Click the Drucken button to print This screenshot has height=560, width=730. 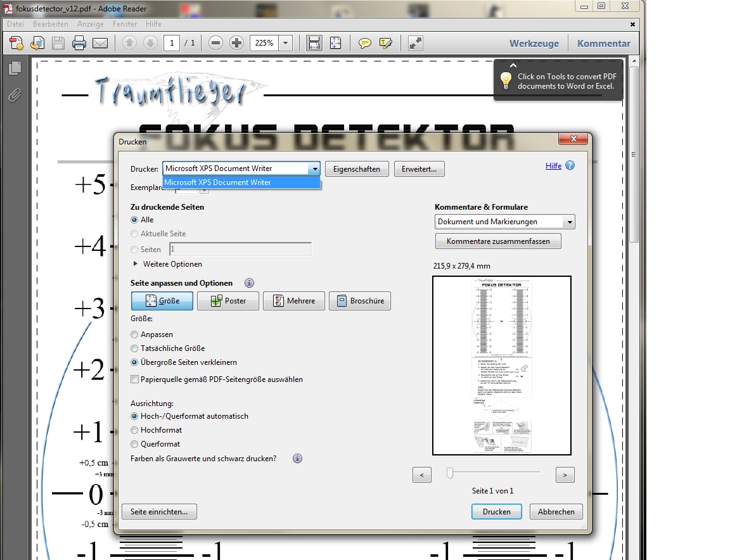(497, 512)
